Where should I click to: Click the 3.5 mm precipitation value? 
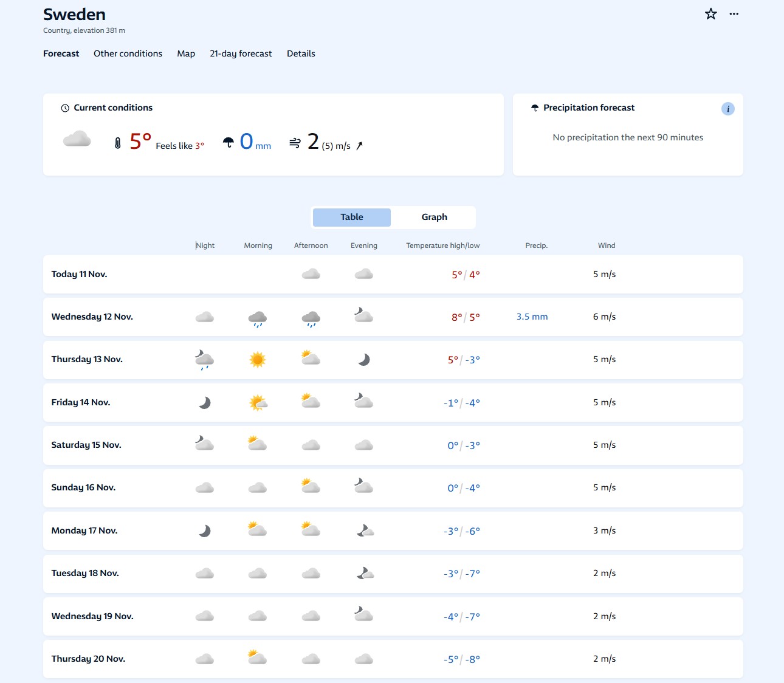[x=532, y=317]
